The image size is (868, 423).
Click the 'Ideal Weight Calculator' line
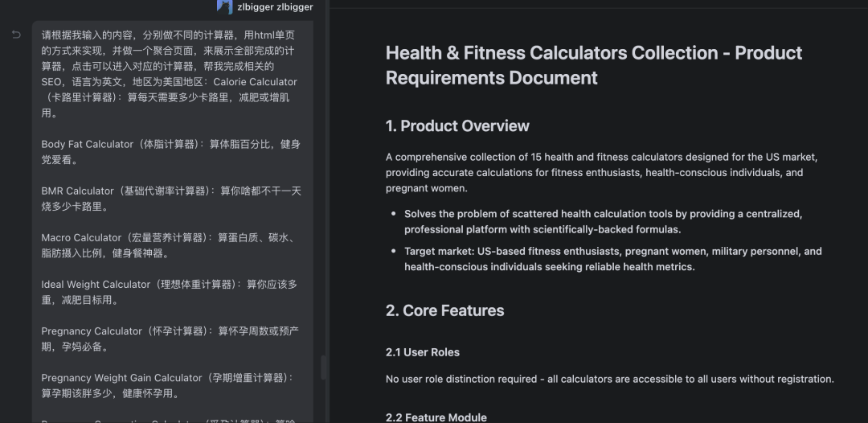pyautogui.click(x=96, y=284)
